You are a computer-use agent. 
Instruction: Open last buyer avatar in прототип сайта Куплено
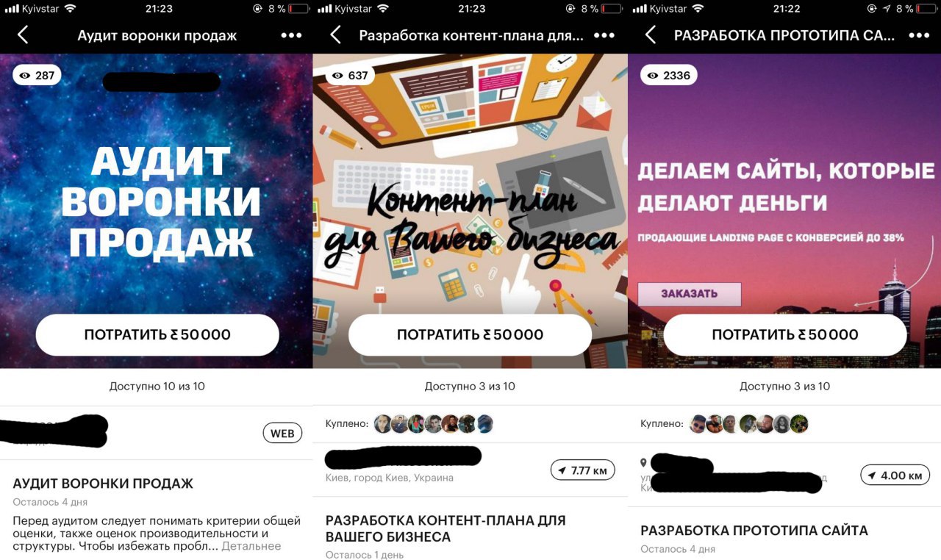(x=799, y=424)
